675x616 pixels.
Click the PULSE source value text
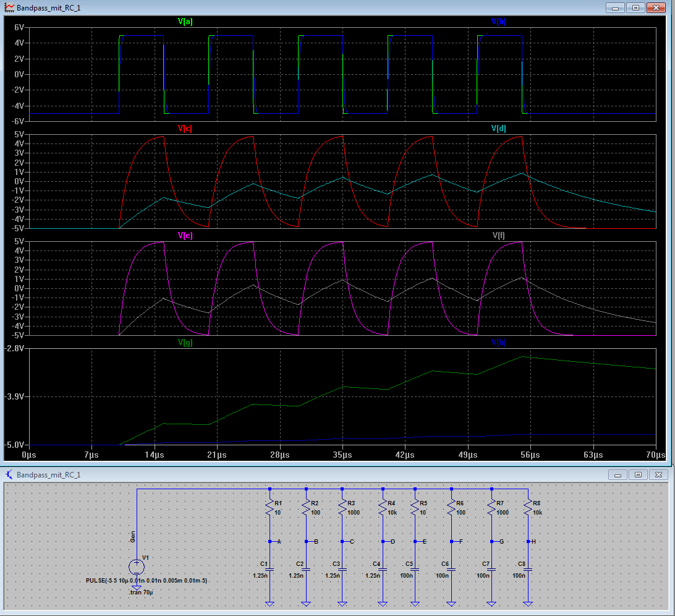[x=147, y=581]
